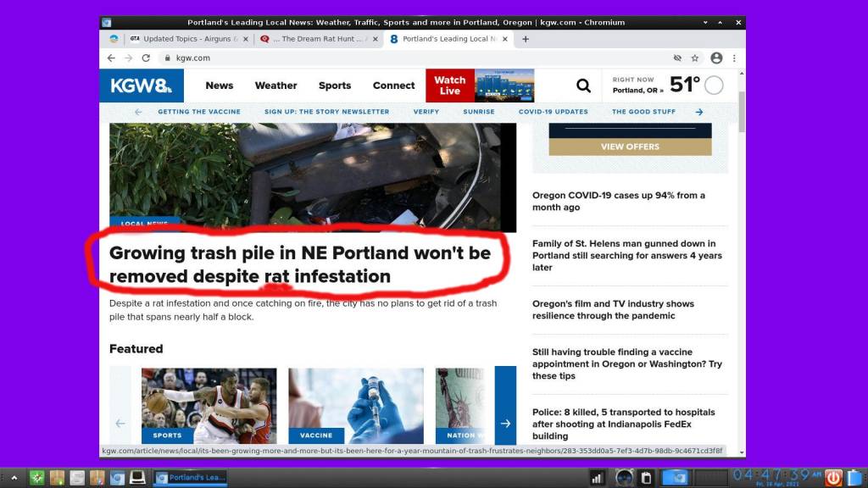Open the live weather forecast thumbnail
The width and height of the screenshot is (868, 488).
[505, 86]
